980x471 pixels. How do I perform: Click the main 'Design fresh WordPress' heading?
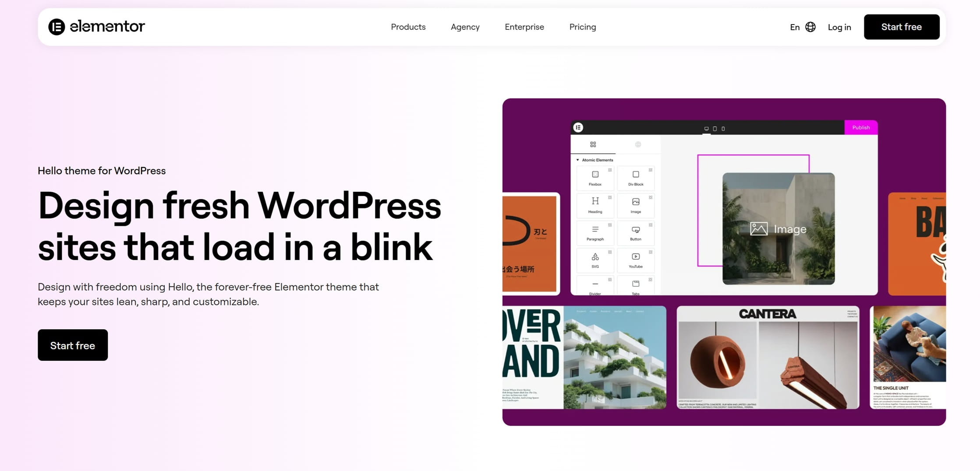[x=239, y=226]
